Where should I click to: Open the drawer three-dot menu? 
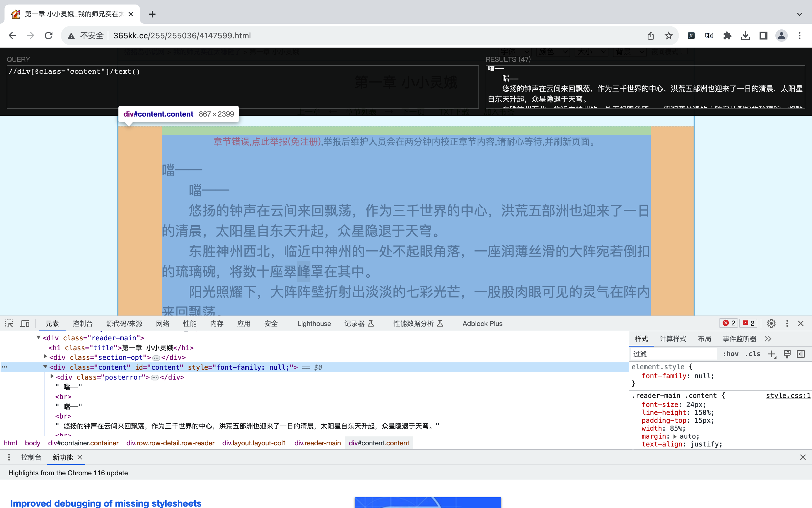coord(9,457)
